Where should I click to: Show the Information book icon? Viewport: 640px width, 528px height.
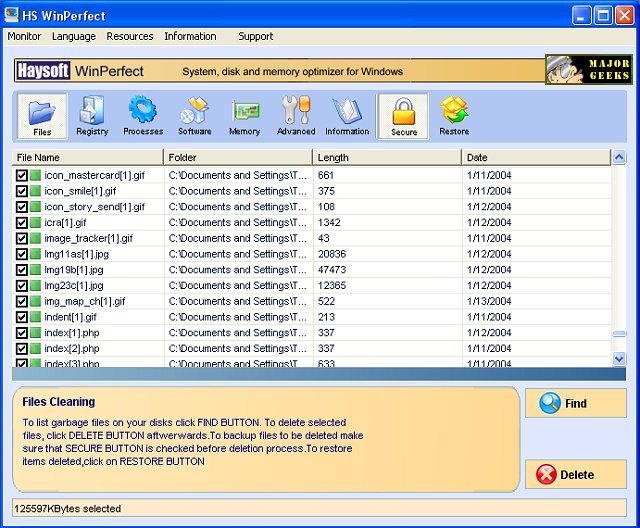click(x=347, y=116)
